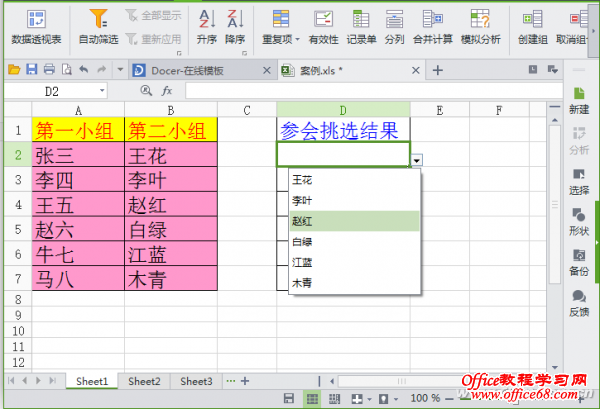The width and height of the screenshot is (600, 409).
Task: Click sidebar Feedback (反馈) button
Action: click(x=579, y=303)
